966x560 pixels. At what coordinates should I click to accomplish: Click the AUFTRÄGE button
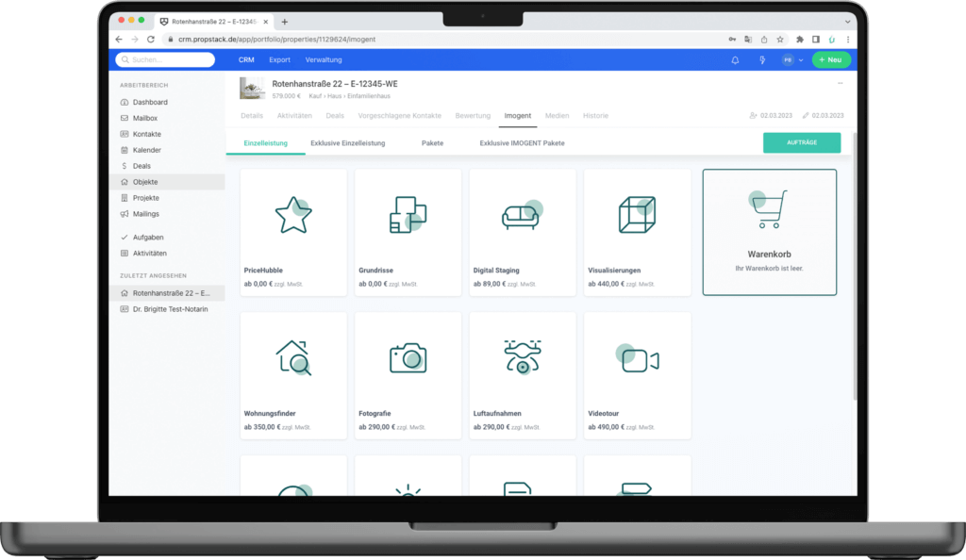point(802,142)
